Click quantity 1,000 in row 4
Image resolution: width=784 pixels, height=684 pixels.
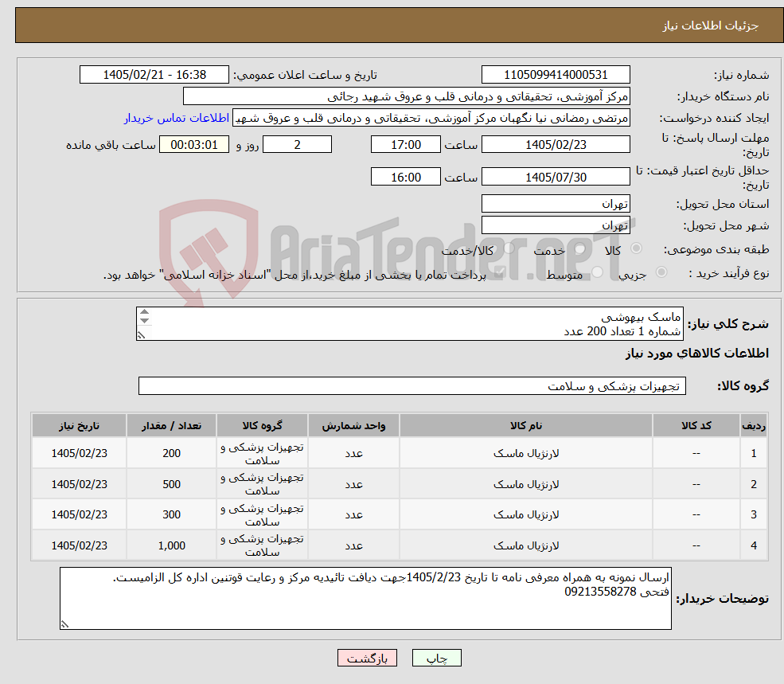[171, 545]
